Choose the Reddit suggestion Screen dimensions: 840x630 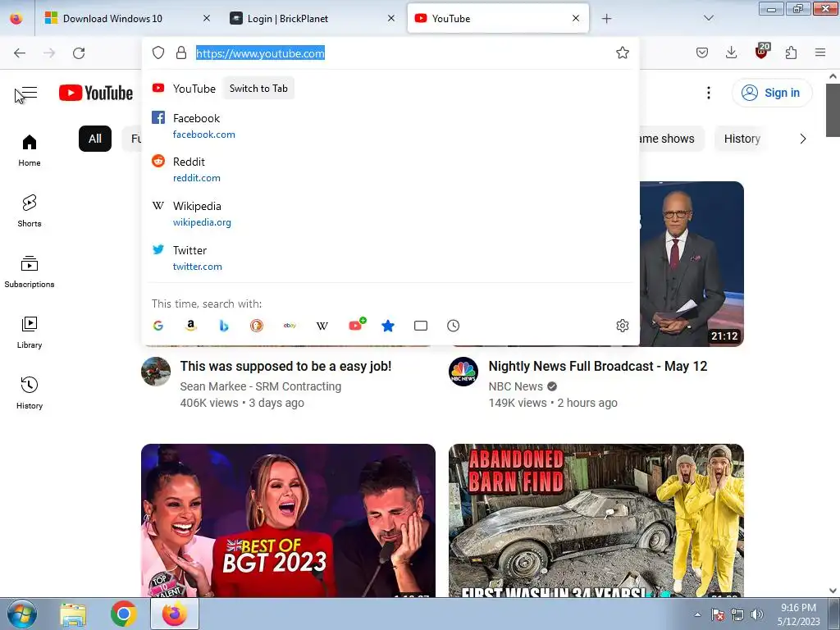point(390,169)
